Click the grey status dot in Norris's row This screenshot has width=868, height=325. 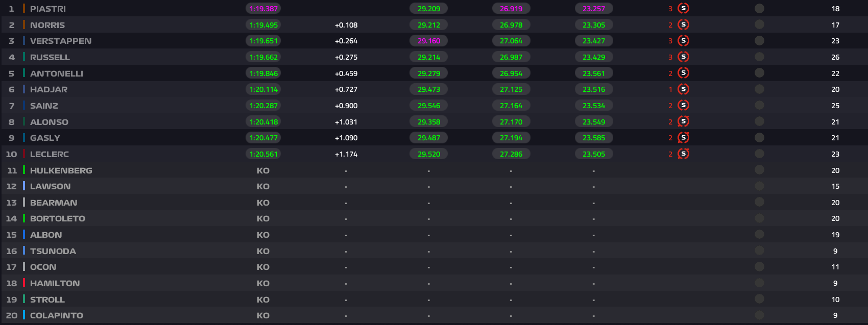(759, 24)
